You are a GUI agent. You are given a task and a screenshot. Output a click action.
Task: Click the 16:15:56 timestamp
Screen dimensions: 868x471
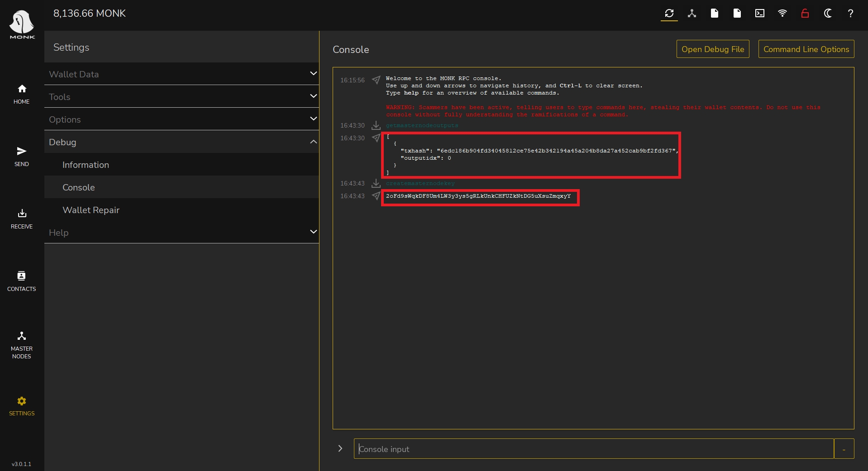tap(353, 80)
